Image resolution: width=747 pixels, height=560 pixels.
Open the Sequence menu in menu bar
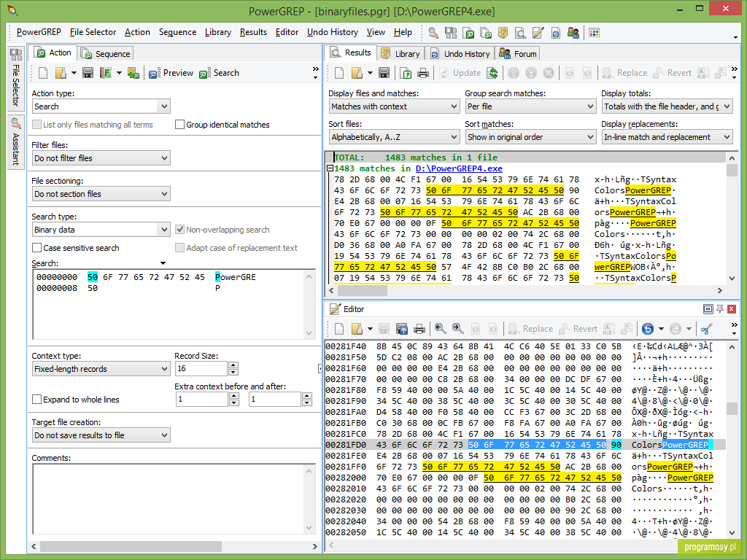coord(177,32)
